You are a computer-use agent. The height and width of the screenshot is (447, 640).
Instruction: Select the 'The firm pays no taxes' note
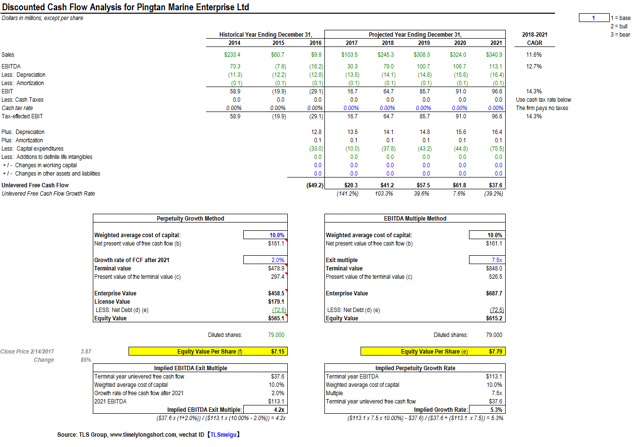(x=542, y=108)
